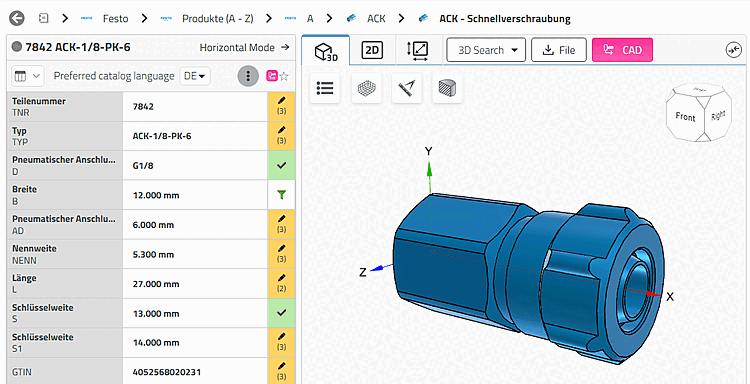Open the viewer list menu icon
The image size is (750, 384).
tap(325, 88)
